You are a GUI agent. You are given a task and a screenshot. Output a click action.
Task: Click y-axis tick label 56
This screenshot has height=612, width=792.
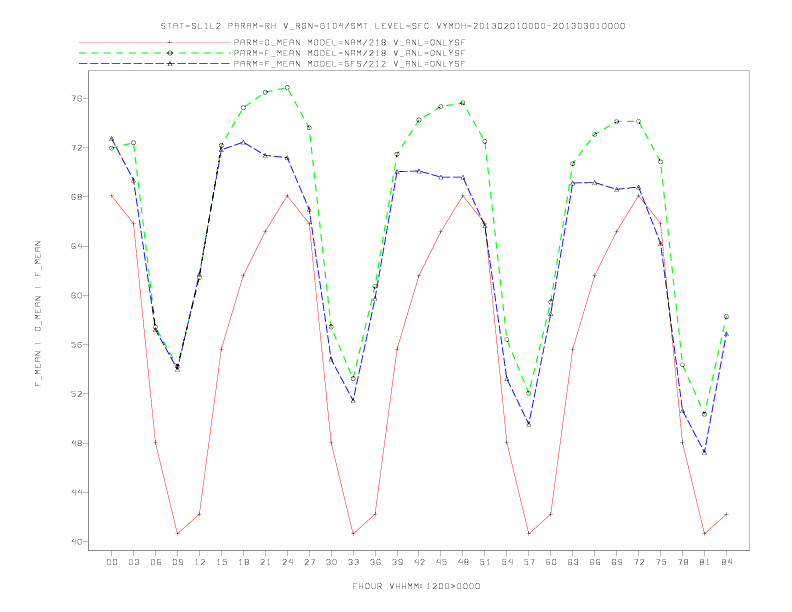(x=77, y=344)
